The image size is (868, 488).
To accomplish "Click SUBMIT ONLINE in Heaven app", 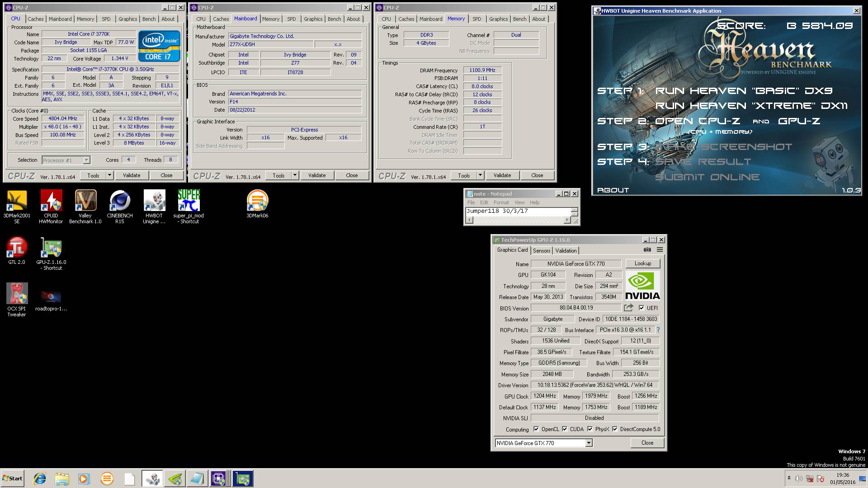I will [x=707, y=177].
